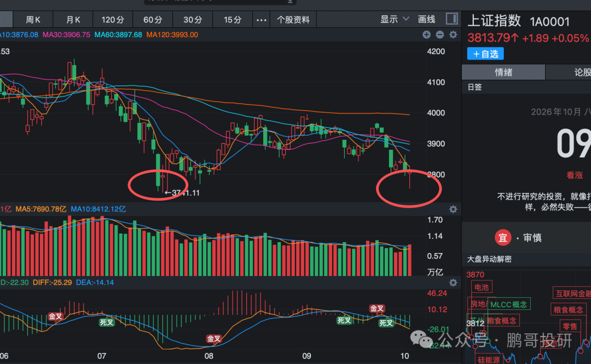The width and height of the screenshot is (591, 364).
Task: Open main chart settings gear
Action: coord(453,34)
